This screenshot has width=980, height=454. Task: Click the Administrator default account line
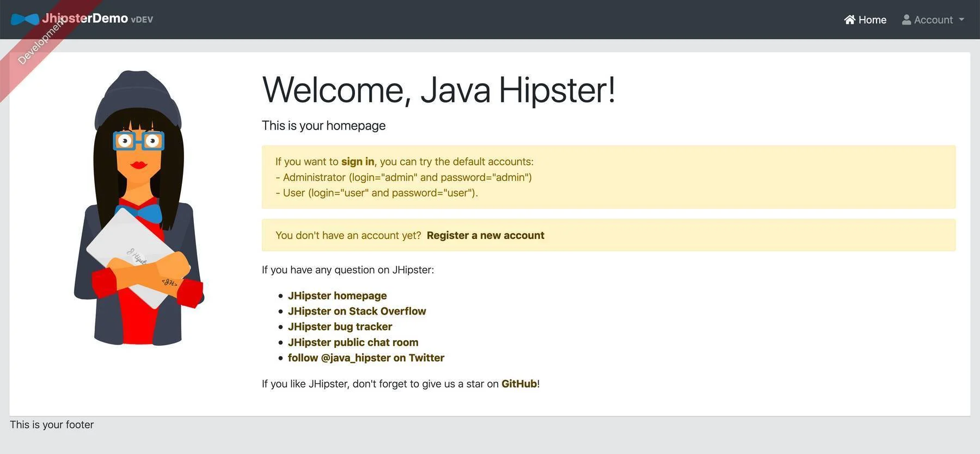pyautogui.click(x=403, y=177)
